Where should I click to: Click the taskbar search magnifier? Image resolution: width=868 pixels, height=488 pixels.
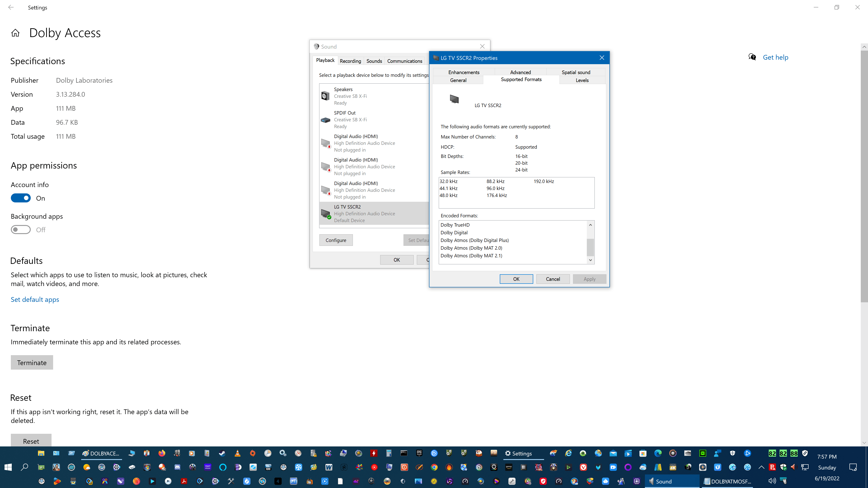[24, 467]
